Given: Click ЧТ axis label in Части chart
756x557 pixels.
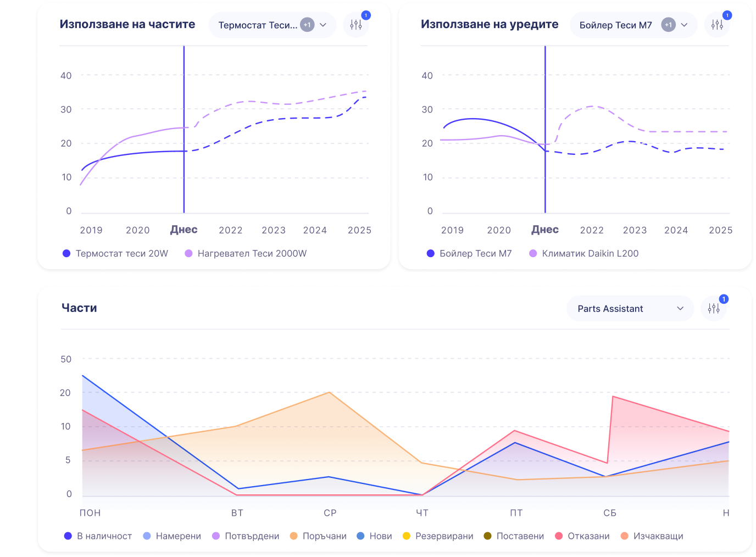Looking at the screenshot, I should tap(422, 513).
